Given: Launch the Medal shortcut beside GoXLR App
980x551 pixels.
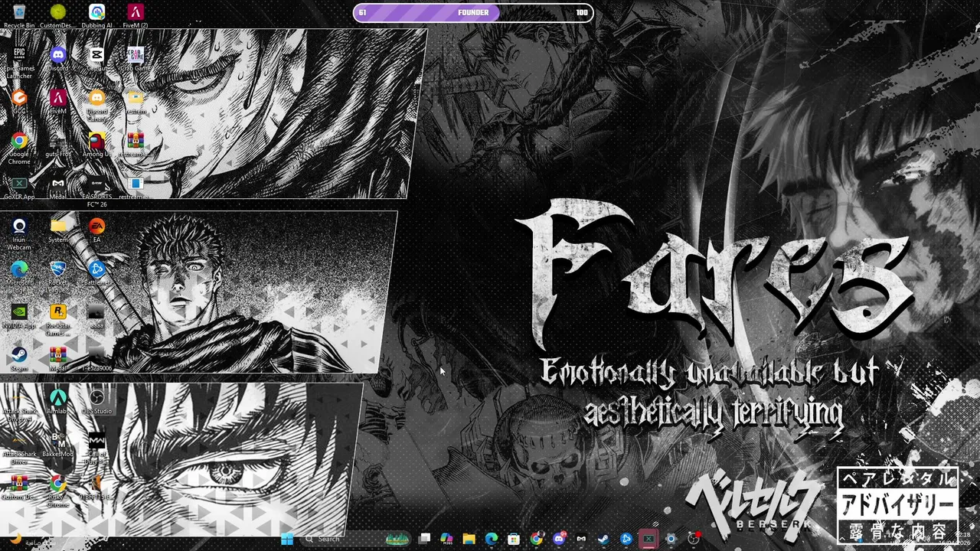Looking at the screenshot, I should coord(58,187).
